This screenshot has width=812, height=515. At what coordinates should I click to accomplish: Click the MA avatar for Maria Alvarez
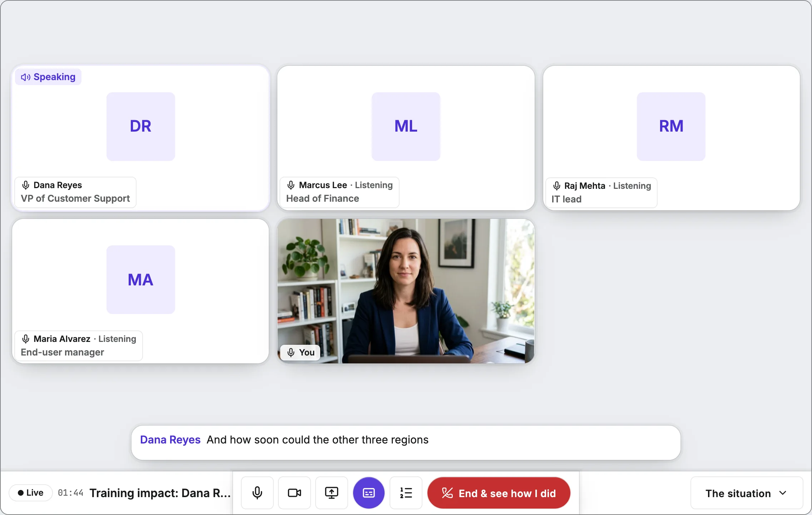coord(141,280)
